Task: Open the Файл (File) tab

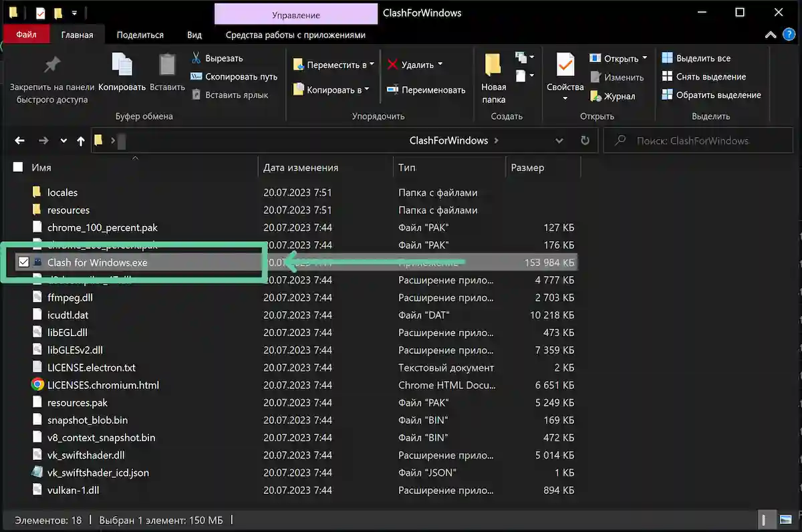Action: tap(27, 35)
